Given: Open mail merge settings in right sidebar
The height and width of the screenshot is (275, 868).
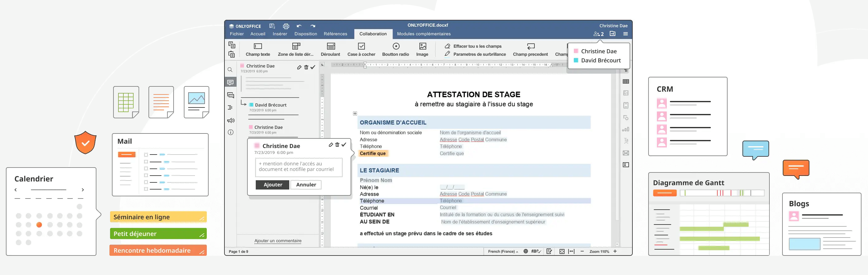Looking at the screenshot, I should coord(626,153).
